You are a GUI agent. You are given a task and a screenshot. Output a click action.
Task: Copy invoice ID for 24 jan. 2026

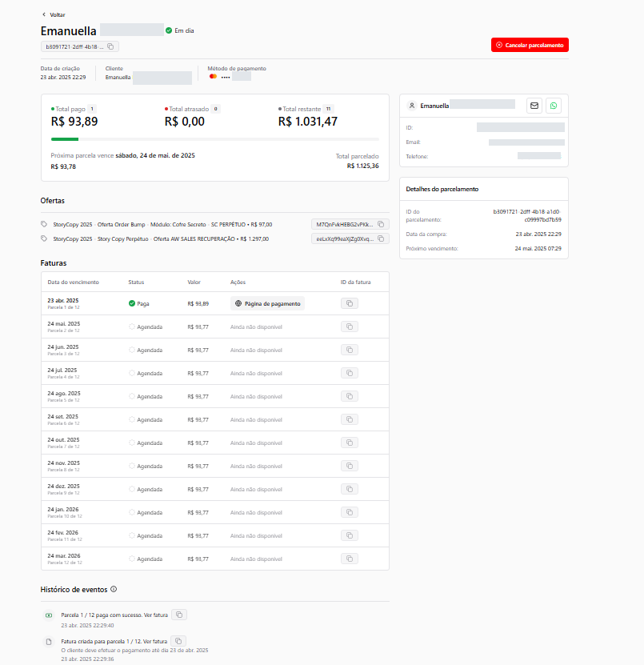point(350,512)
